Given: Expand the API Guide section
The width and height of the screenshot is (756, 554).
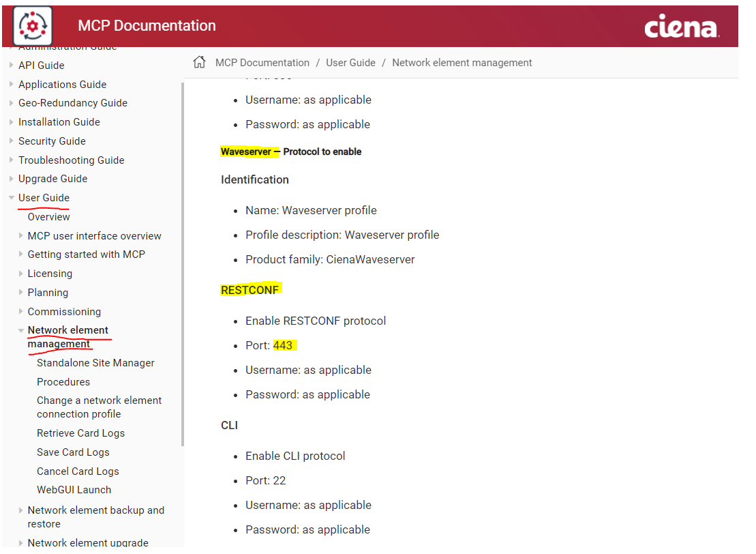Looking at the screenshot, I should point(11,65).
